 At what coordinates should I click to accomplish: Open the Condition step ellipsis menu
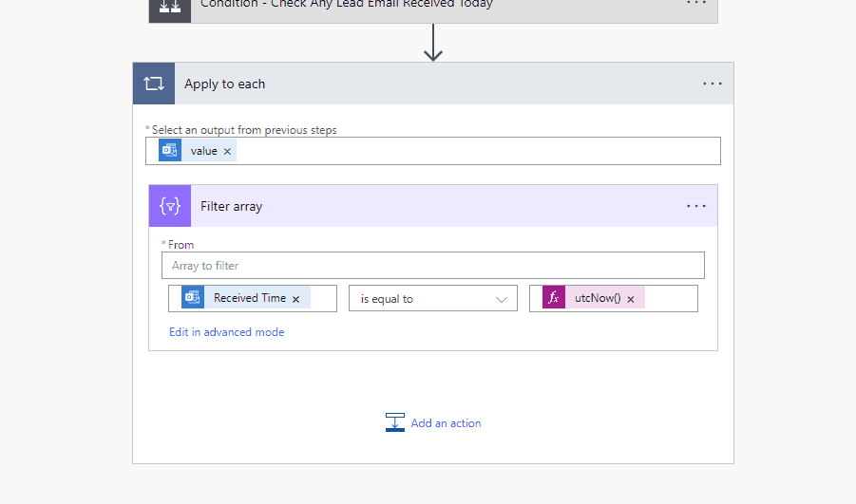pos(696,4)
